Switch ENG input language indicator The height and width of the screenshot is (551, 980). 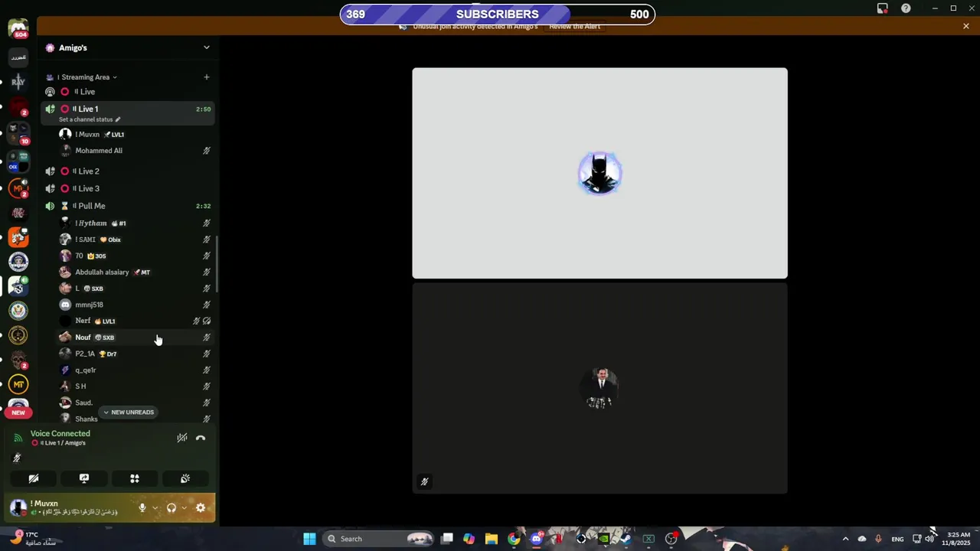897,539
